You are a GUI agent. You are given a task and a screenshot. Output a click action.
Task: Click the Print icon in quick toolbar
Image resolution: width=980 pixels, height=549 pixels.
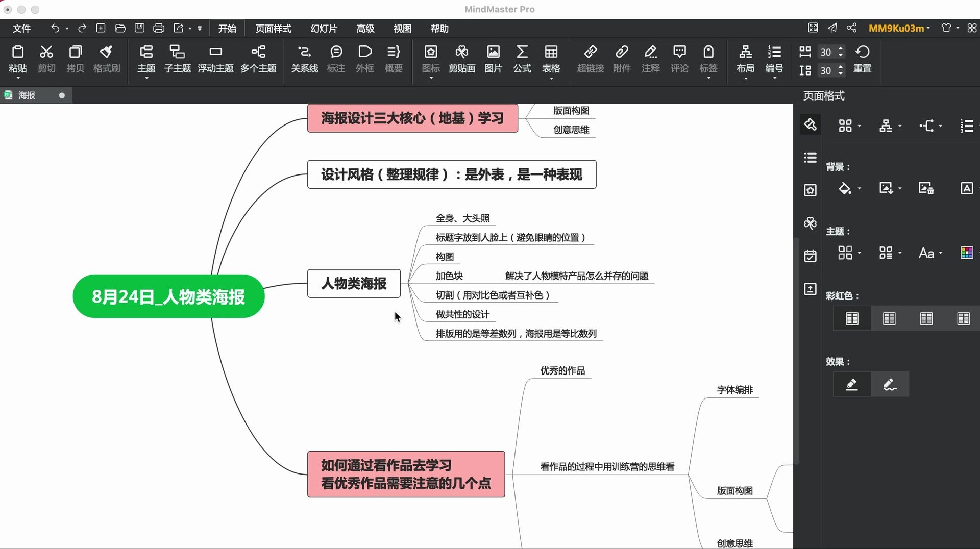click(x=159, y=28)
